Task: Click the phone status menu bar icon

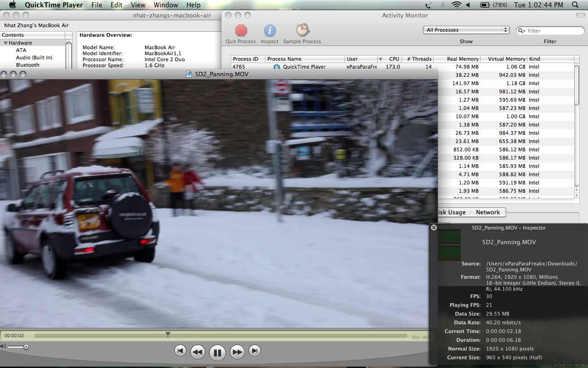Action: 429,5
